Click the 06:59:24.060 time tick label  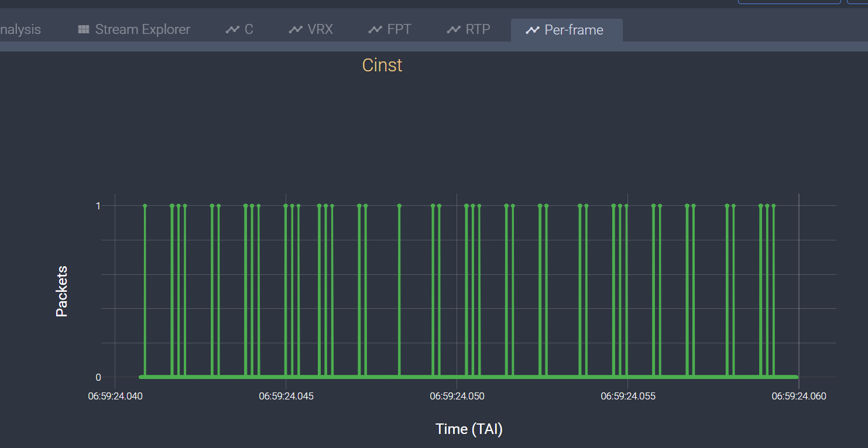click(799, 396)
